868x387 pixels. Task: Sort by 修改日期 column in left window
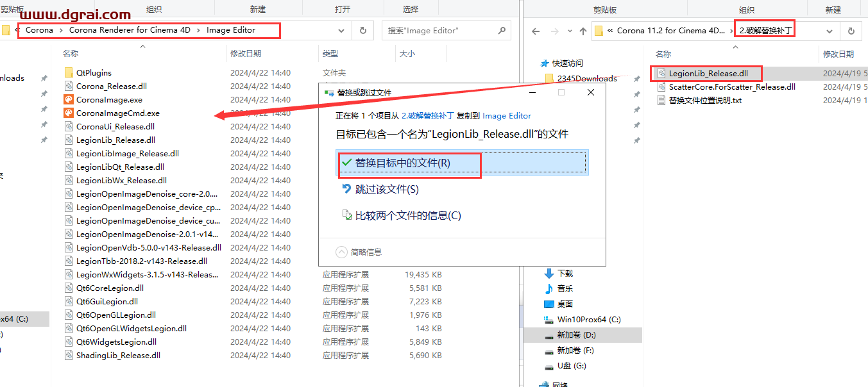(246, 54)
